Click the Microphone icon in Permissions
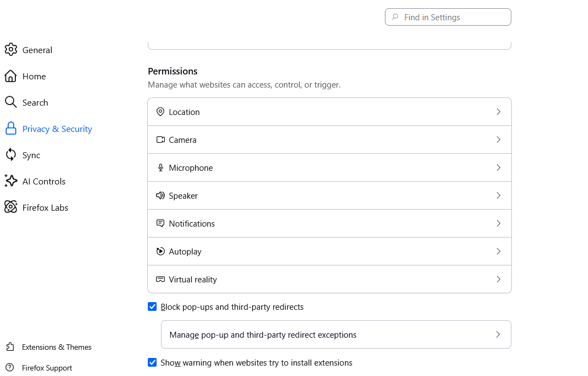The width and height of the screenshot is (588, 376). (160, 167)
